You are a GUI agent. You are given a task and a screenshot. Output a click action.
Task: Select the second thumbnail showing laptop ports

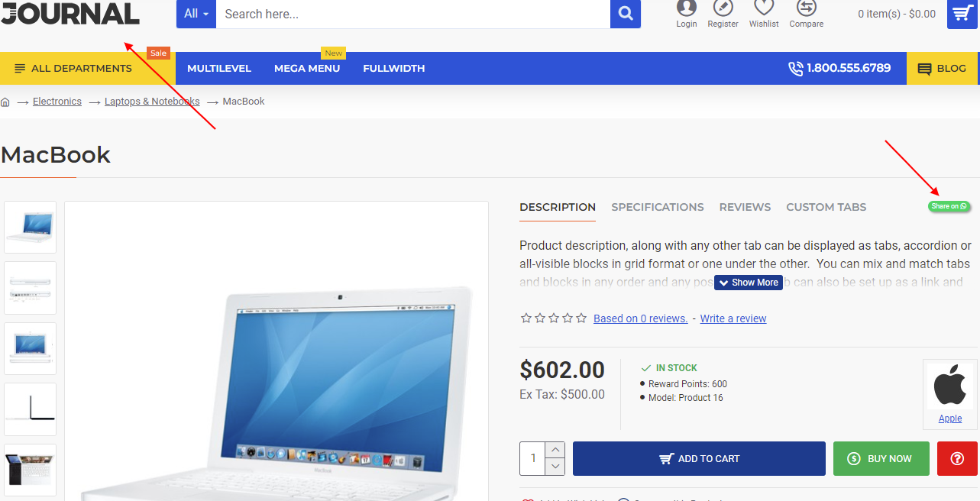[31, 288]
